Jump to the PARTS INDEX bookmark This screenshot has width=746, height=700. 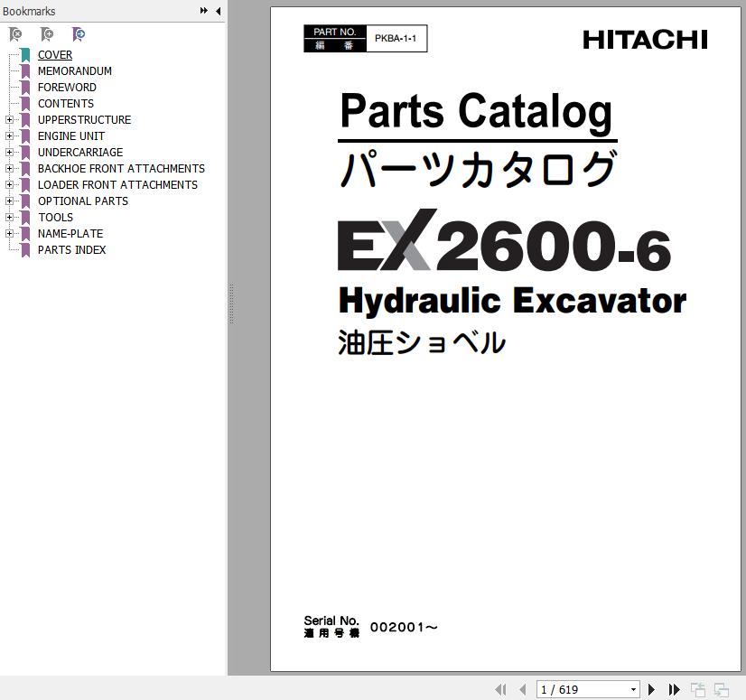71,250
